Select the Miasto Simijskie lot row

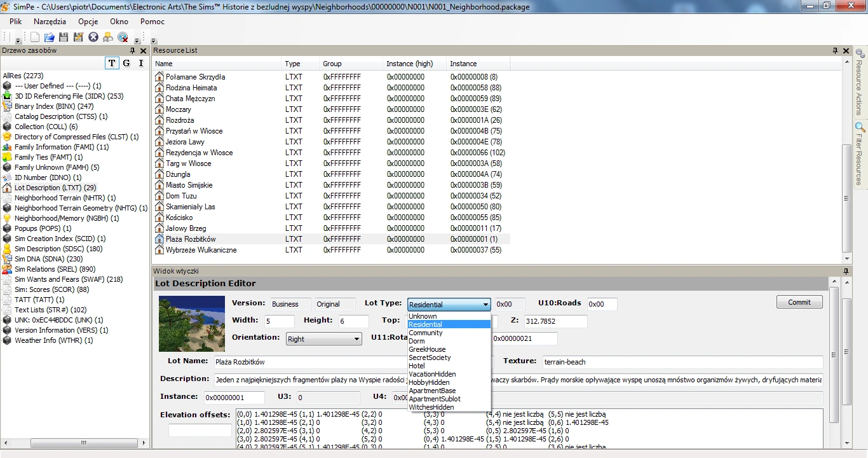(x=331, y=185)
